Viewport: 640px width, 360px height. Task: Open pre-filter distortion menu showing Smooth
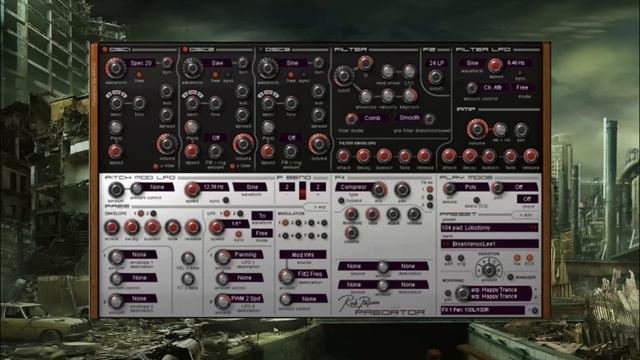click(409, 118)
